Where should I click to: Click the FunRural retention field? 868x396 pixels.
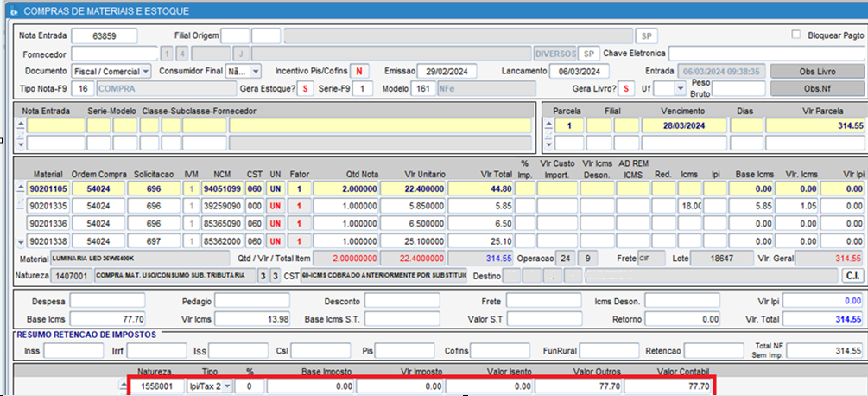(610, 351)
